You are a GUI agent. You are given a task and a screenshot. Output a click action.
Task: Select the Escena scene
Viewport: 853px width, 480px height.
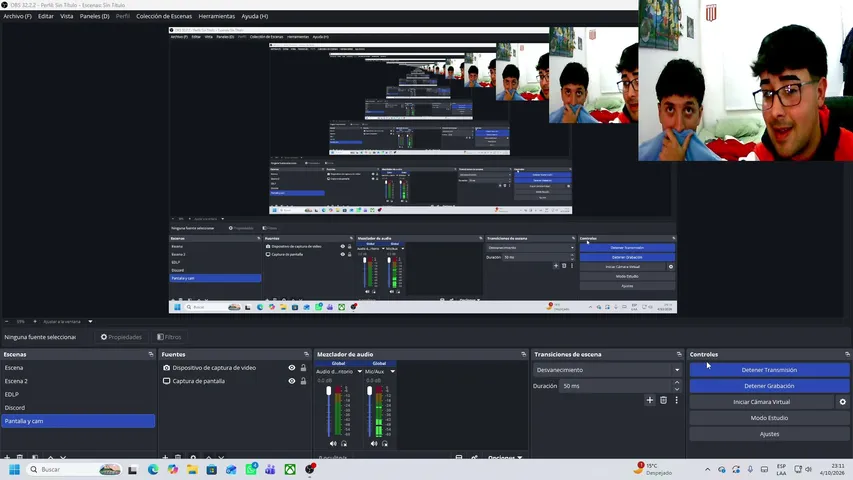click(x=78, y=368)
